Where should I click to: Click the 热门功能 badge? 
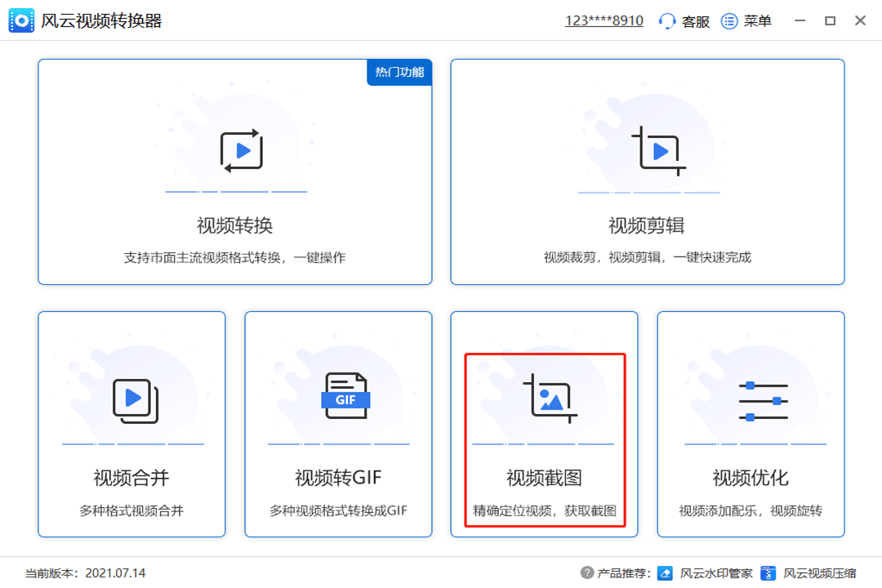[x=399, y=72]
